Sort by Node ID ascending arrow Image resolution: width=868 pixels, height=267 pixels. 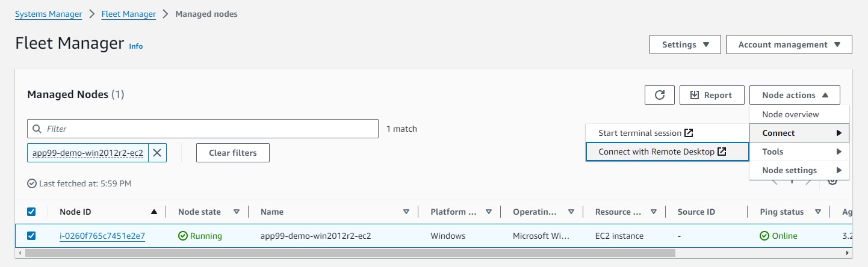(154, 212)
